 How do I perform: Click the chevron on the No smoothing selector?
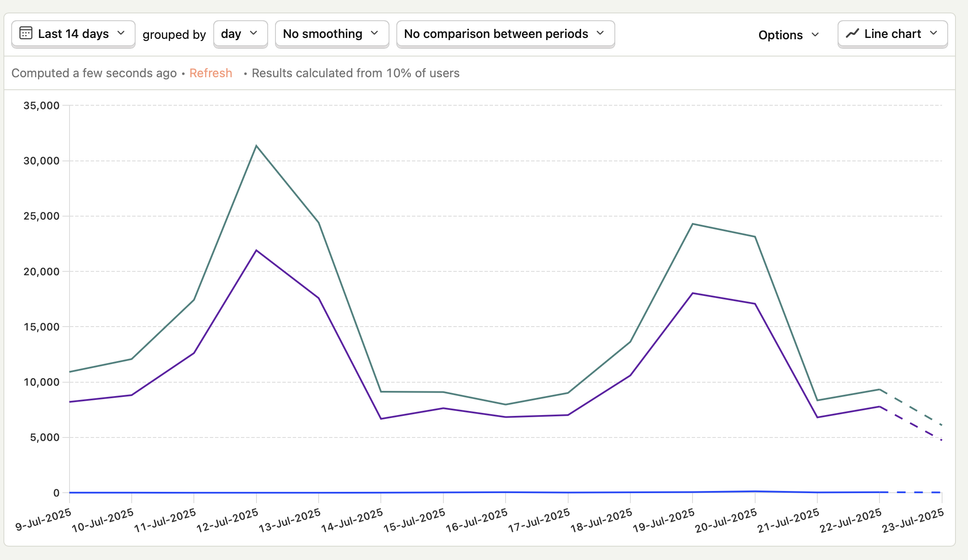coord(374,33)
